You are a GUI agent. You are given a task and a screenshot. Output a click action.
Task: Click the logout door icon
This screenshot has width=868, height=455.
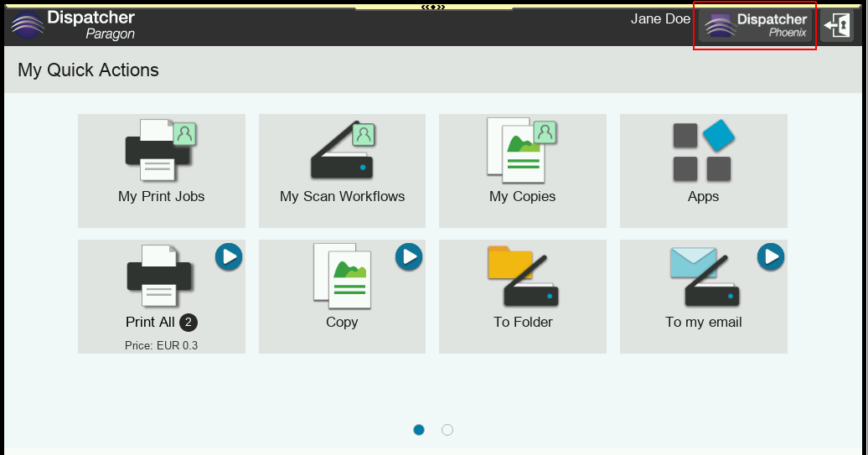(x=836, y=25)
